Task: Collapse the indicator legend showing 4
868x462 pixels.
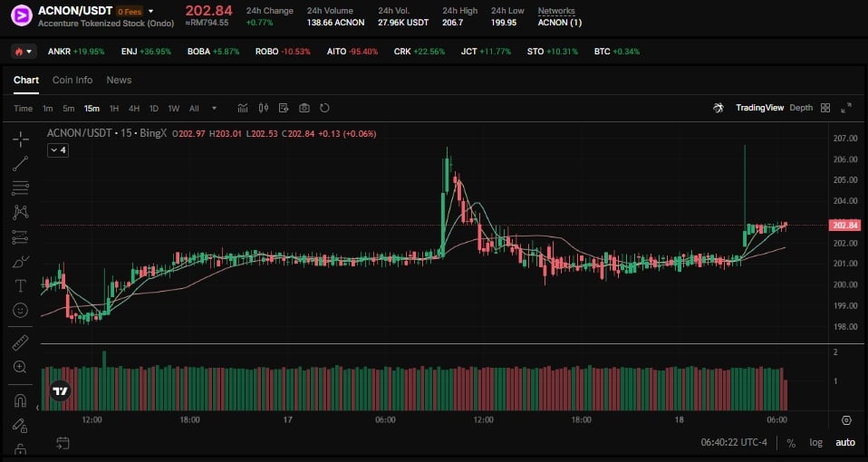Action: click(58, 150)
